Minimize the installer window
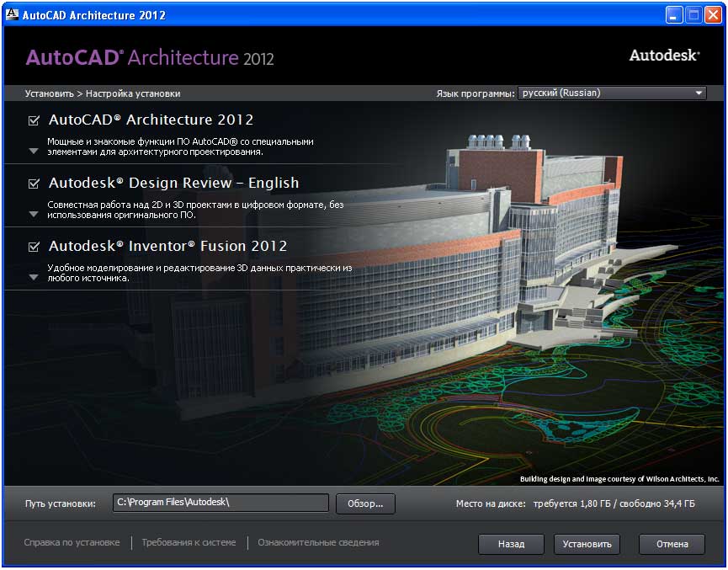The width and height of the screenshot is (728, 570). (x=674, y=14)
